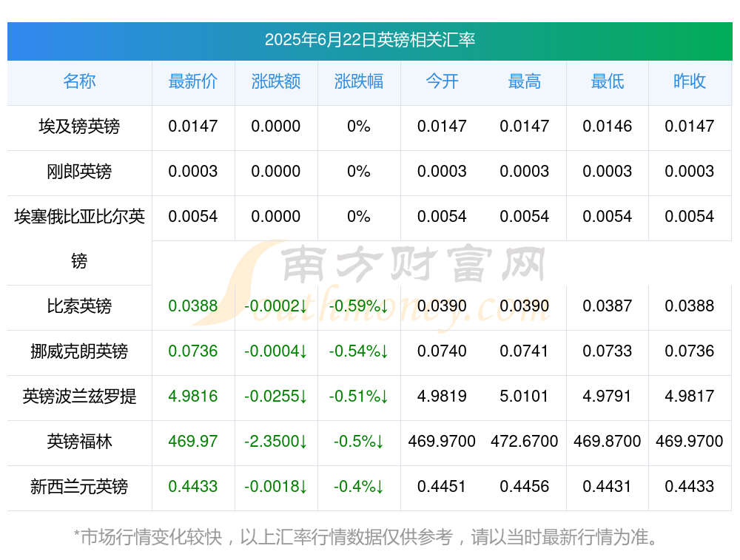
Task: Select the 涨跌幅 column header
Action: pyautogui.click(x=359, y=81)
